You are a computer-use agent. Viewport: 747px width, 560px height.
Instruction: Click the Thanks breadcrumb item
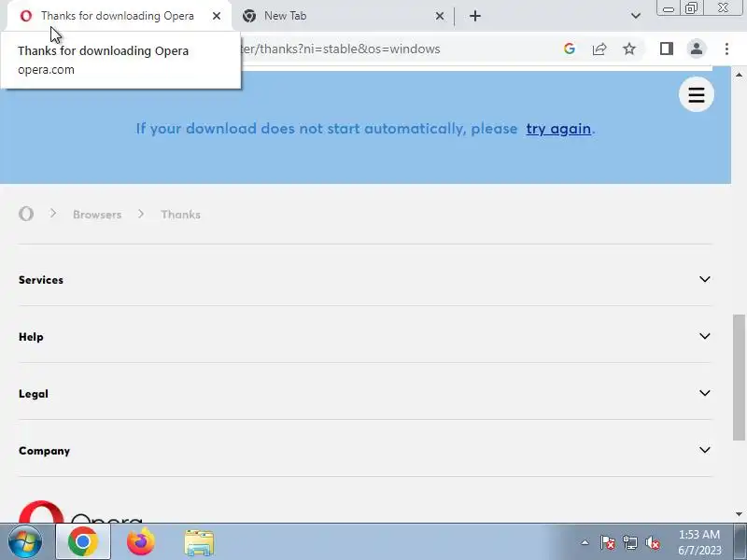click(x=180, y=215)
